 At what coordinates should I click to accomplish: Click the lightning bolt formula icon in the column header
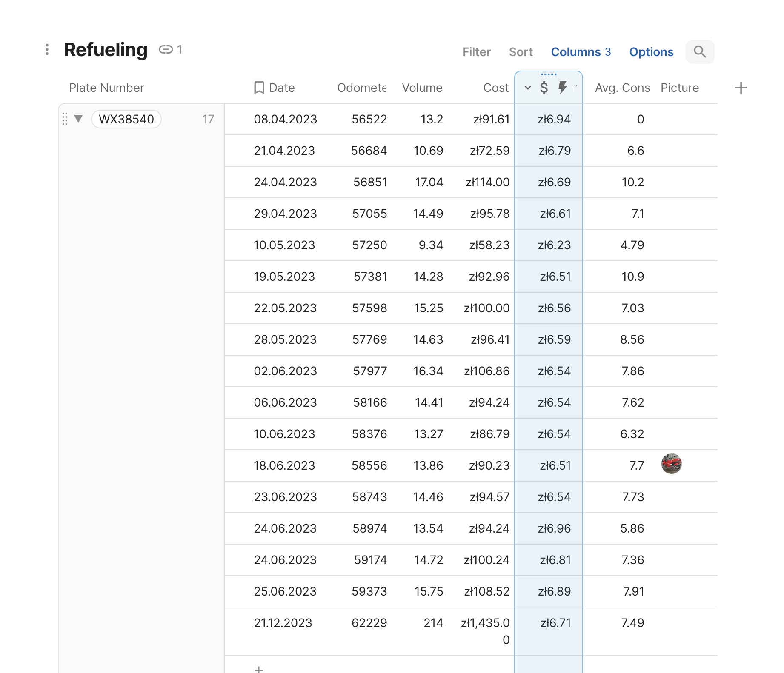(562, 88)
